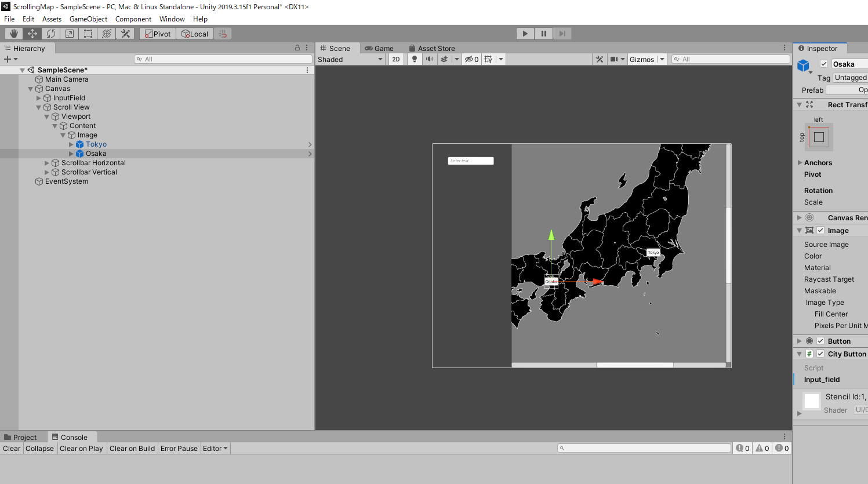
Task: Start Play mode
Action: point(525,34)
